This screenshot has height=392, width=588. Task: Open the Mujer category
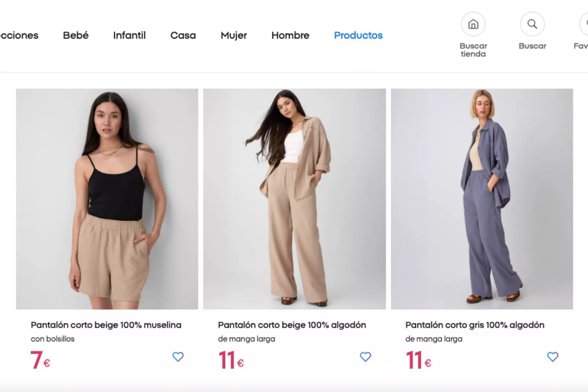point(234,35)
